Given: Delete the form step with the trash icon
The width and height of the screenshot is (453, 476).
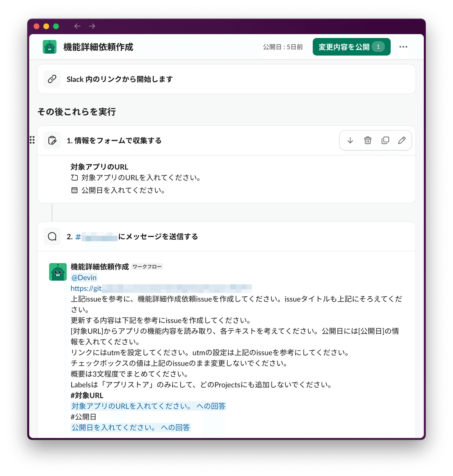Looking at the screenshot, I should click(367, 140).
